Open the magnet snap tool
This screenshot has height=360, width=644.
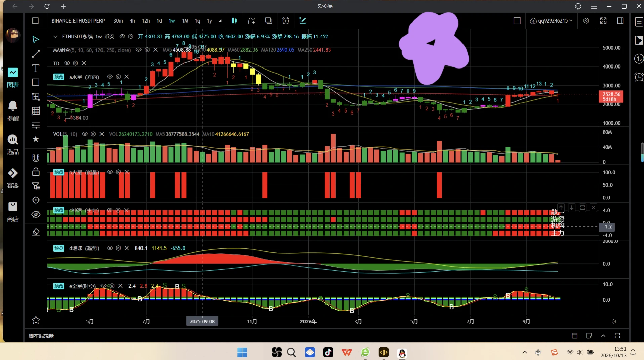[x=36, y=158]
